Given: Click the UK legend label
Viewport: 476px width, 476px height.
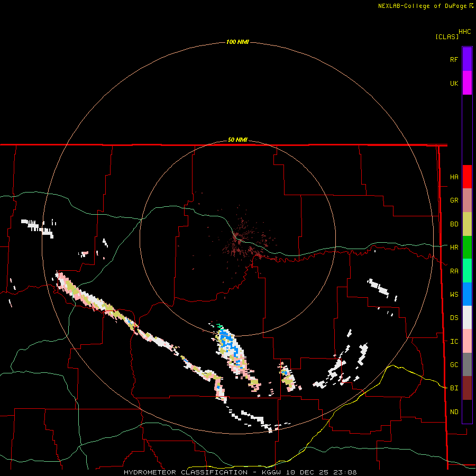Looking at the screenshot, I should pos(454,83).
